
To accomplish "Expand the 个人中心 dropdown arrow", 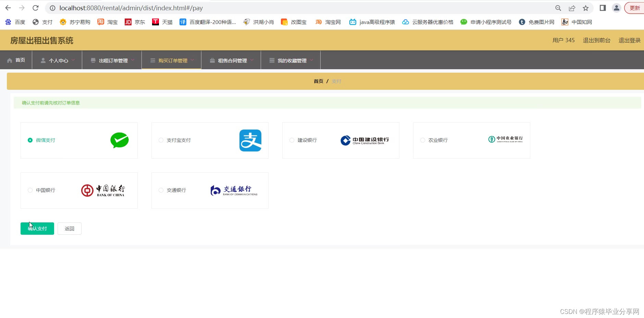I will 73,60.
